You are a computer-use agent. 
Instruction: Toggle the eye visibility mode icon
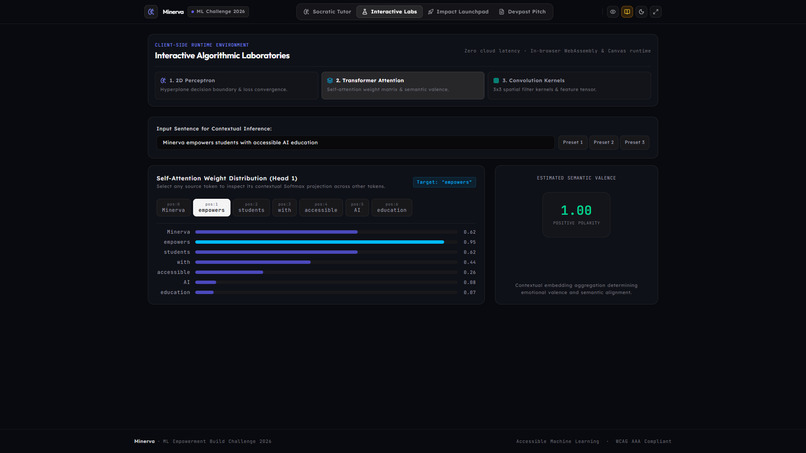pyautogui.click(x=613, y=12)
